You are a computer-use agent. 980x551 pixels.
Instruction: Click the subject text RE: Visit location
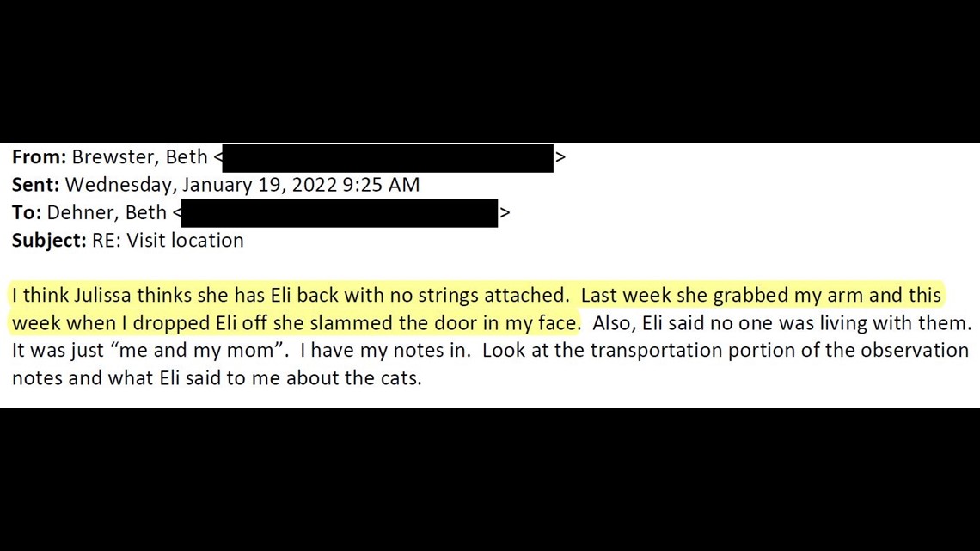pos(168,241)
